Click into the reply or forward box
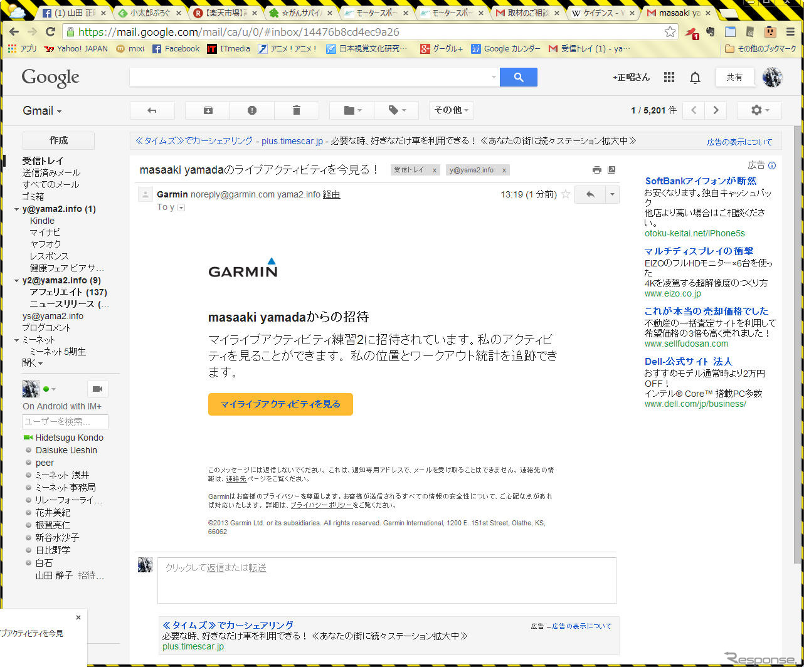 pos(387,580)
